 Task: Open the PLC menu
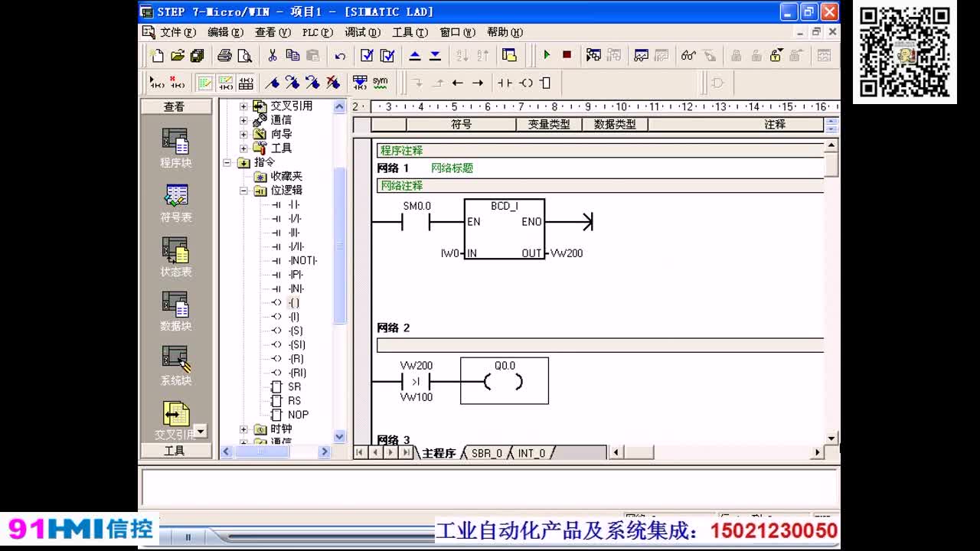coord(316,32)
